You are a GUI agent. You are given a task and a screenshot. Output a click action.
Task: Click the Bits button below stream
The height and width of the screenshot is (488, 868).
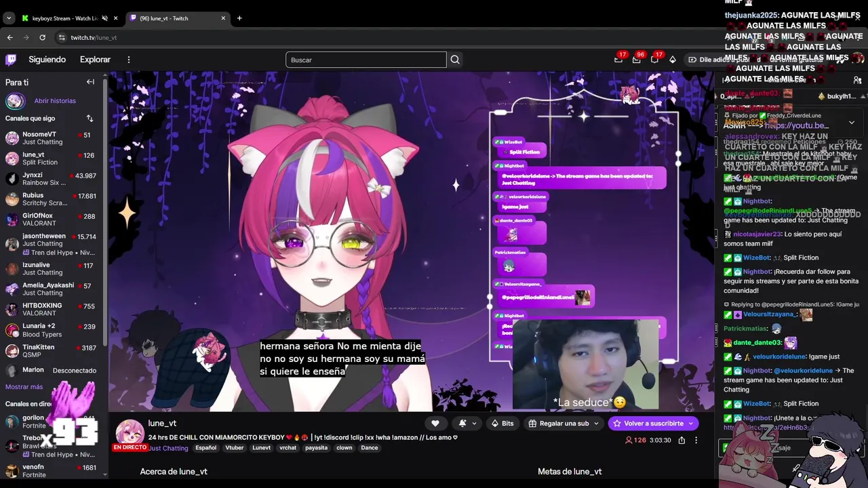click(x=502, y=423)
